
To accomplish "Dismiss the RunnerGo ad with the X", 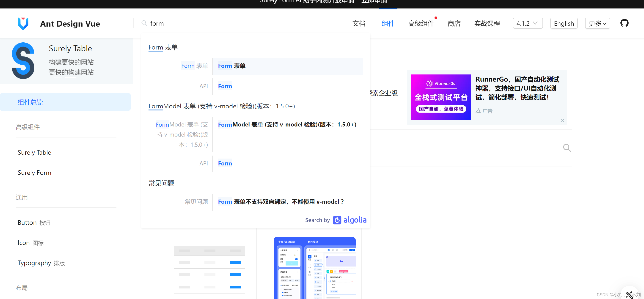I will point(563,121).
